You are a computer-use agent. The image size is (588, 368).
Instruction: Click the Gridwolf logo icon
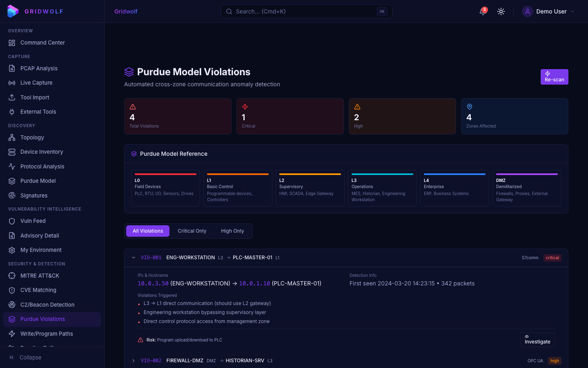(x=13, y=11)
